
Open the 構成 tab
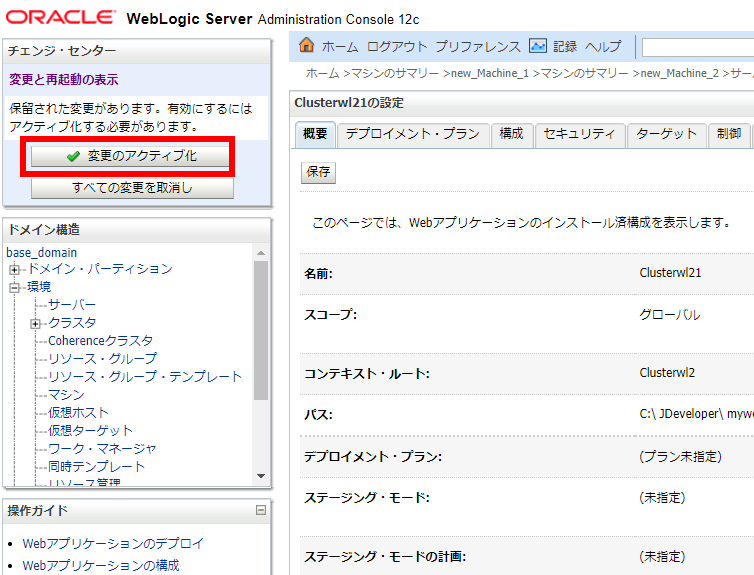coord(511,134)
